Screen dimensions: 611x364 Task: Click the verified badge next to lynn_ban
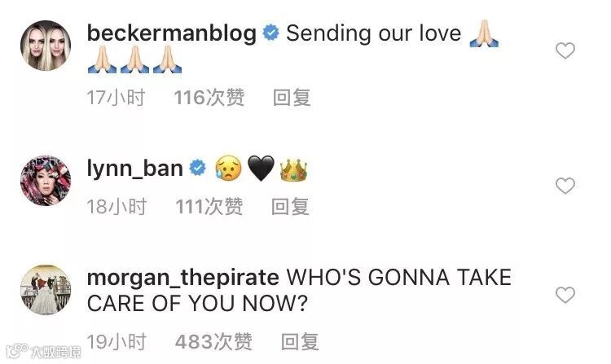[198, 168]
